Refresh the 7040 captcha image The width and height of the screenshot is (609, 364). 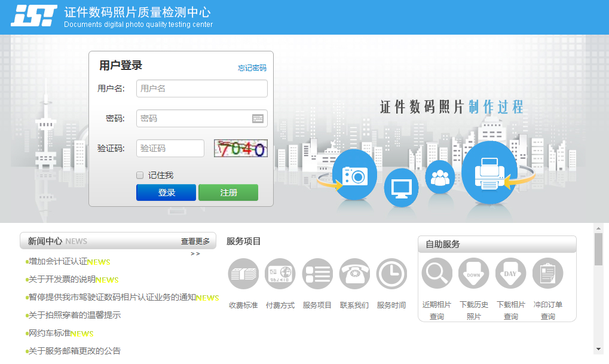(x=241, y=148)
